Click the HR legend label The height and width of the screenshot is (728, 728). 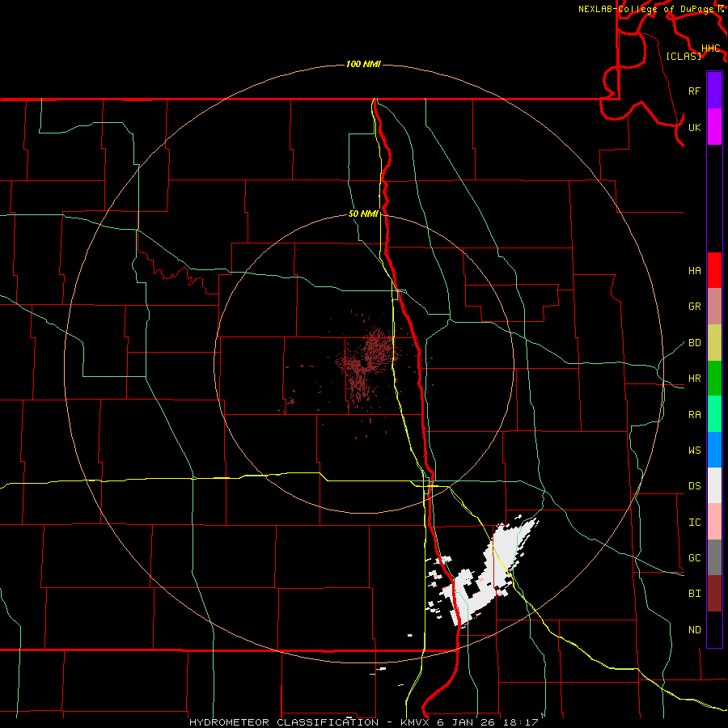coord(694,379)
